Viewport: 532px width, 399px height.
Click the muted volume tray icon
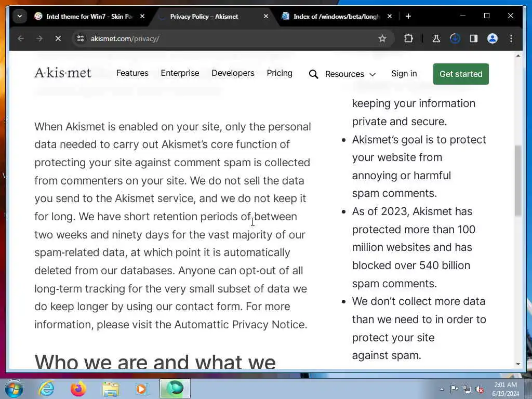click(480, 390)
